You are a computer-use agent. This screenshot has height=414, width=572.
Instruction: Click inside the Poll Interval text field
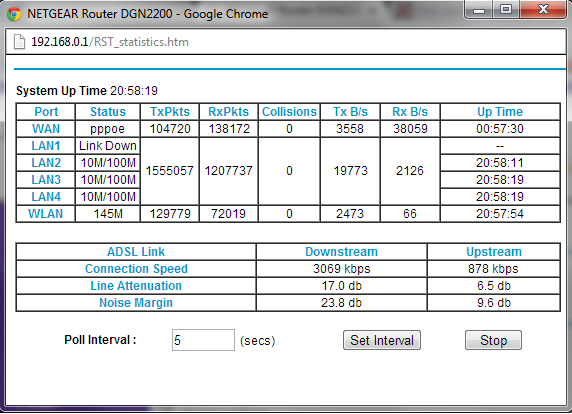click(203, 340)
